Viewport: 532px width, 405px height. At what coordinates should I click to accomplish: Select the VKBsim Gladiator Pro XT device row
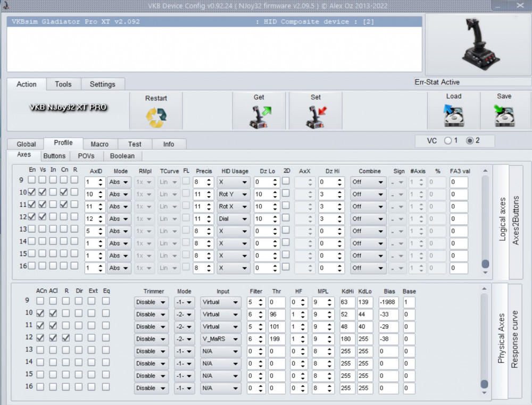click(x=214, y=22)
